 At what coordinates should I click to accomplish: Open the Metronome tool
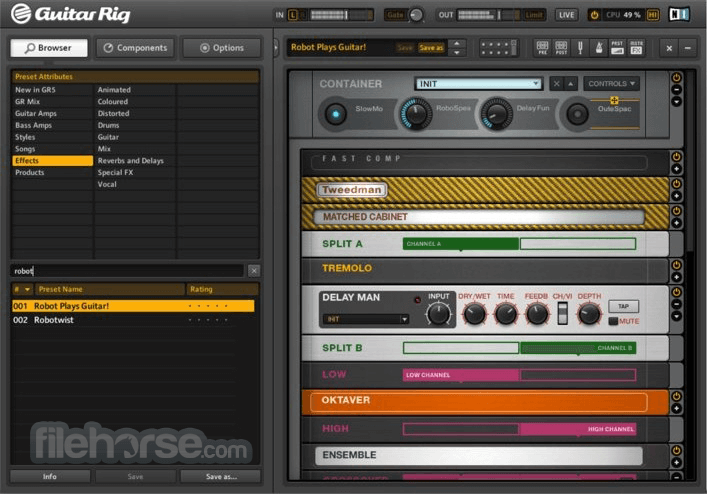click(599, 47)
